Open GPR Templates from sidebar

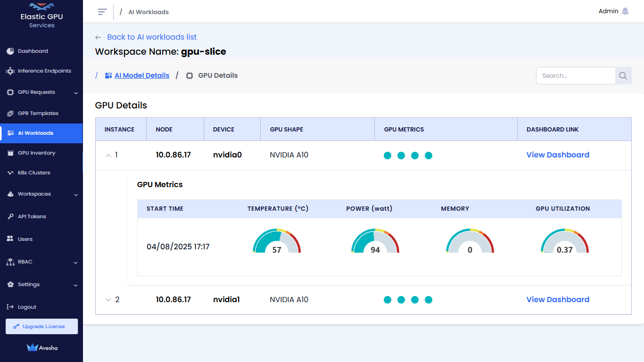pyautogui.click(x=38, y=114)
